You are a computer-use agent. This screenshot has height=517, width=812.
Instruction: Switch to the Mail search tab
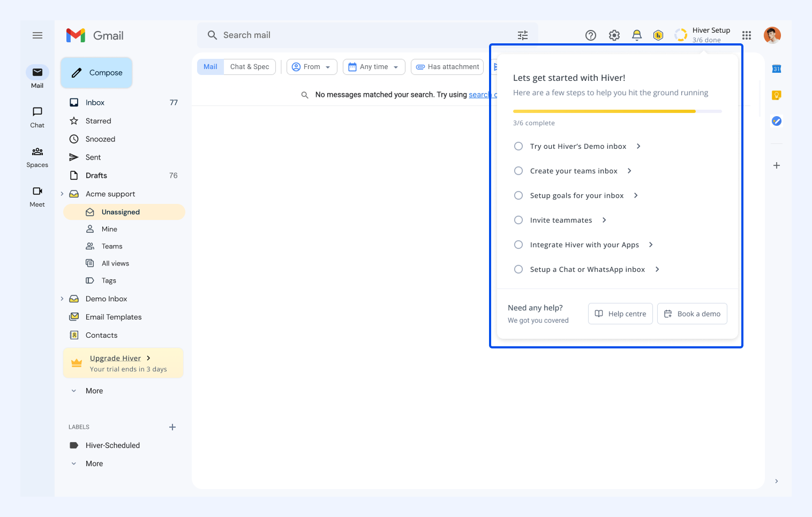point(210,67)
